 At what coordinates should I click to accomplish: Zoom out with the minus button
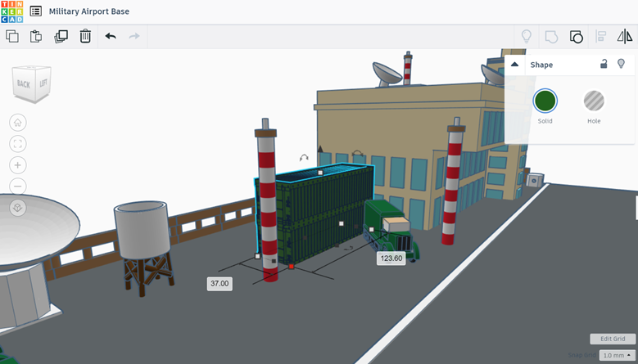click(x=18, y=186)
